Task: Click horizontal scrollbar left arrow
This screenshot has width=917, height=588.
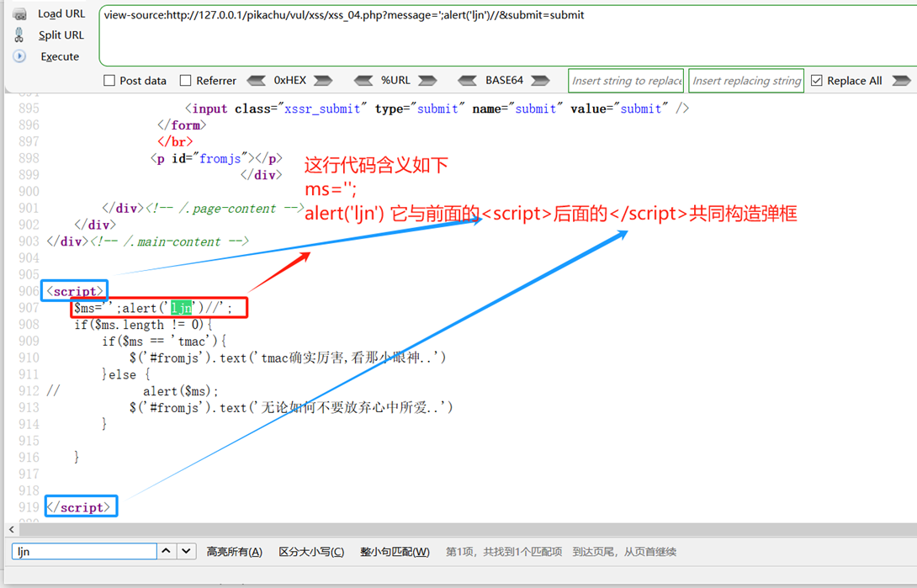Action: (12, 530)
